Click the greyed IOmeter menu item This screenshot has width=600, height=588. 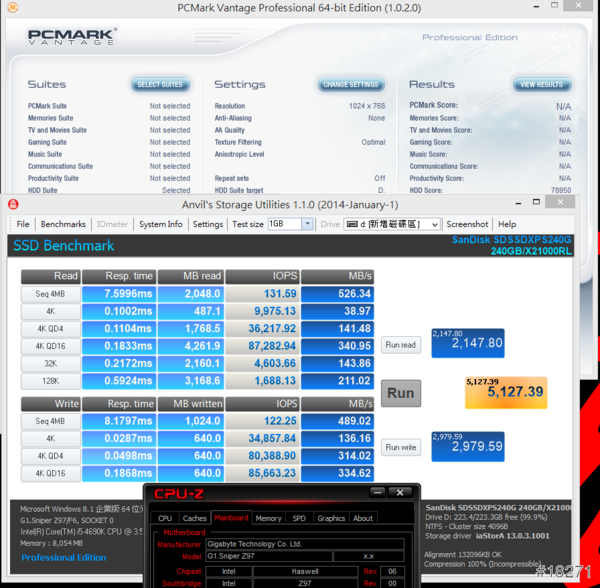point(112,224)
